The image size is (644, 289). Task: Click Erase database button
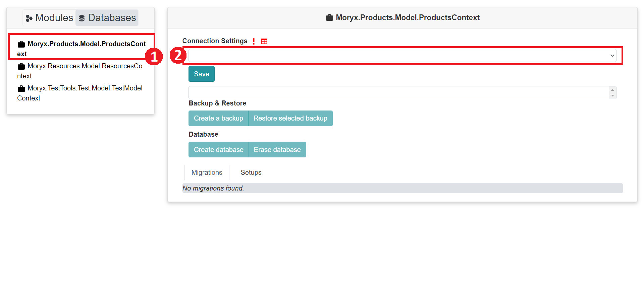[x=277, y=150]
